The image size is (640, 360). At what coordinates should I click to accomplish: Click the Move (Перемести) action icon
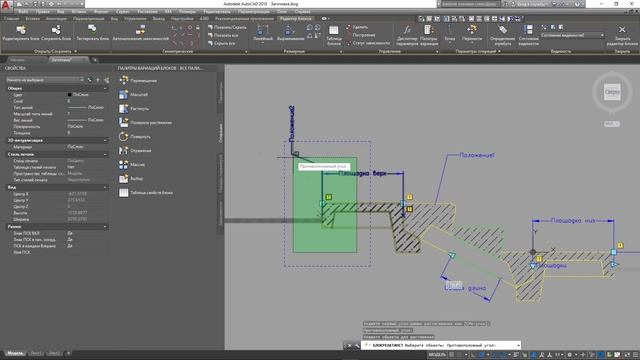pyautogui.click(x=472, y=30)
